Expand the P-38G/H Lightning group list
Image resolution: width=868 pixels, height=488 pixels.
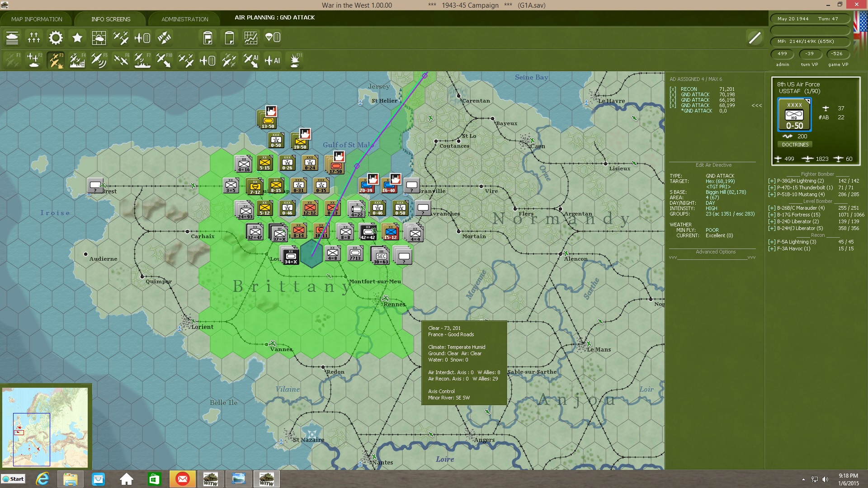pos(772,181)
